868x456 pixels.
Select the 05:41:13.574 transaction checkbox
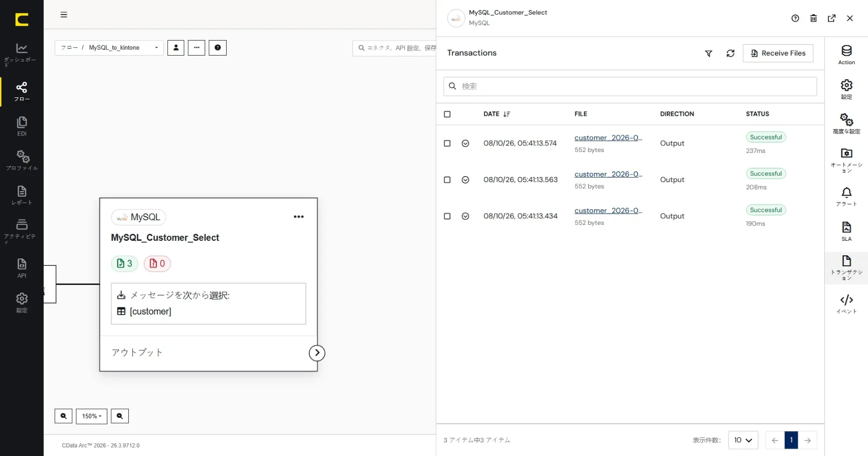447,143
